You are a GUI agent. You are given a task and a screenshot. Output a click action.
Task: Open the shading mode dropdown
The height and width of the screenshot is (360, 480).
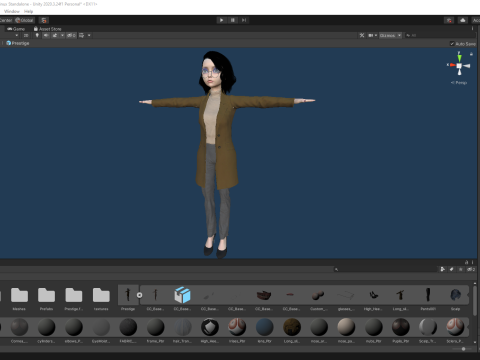click(17, 35)
